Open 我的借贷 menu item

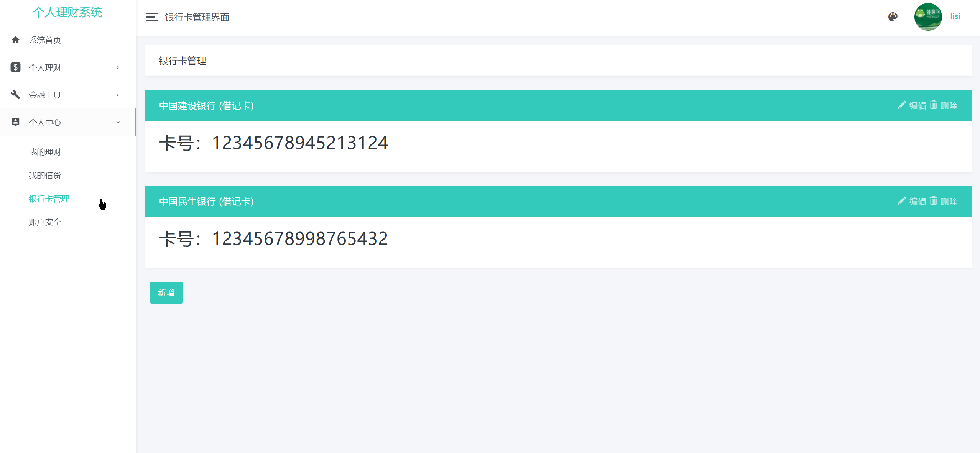point(45,176)
